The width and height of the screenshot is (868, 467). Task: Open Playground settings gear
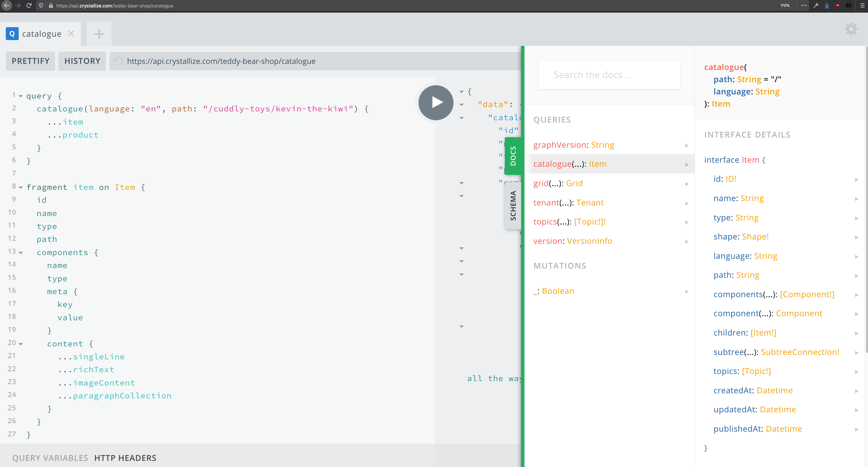click(851, 29)
